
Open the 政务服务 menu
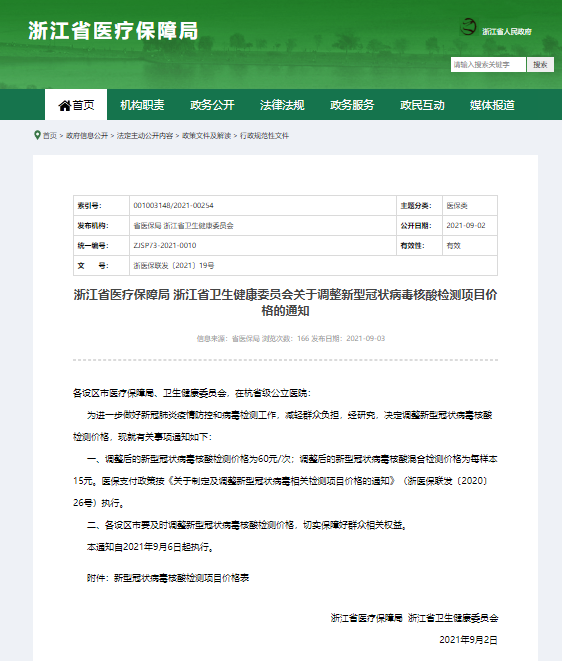click(352, 105)
